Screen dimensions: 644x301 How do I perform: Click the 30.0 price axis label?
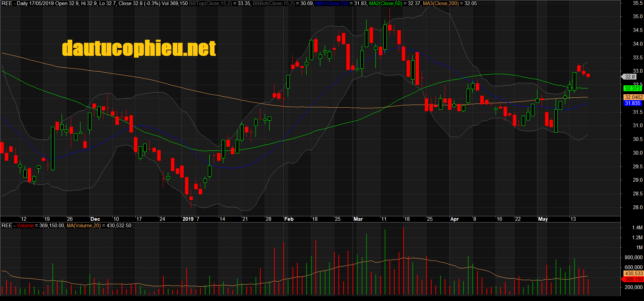[637, 153]
